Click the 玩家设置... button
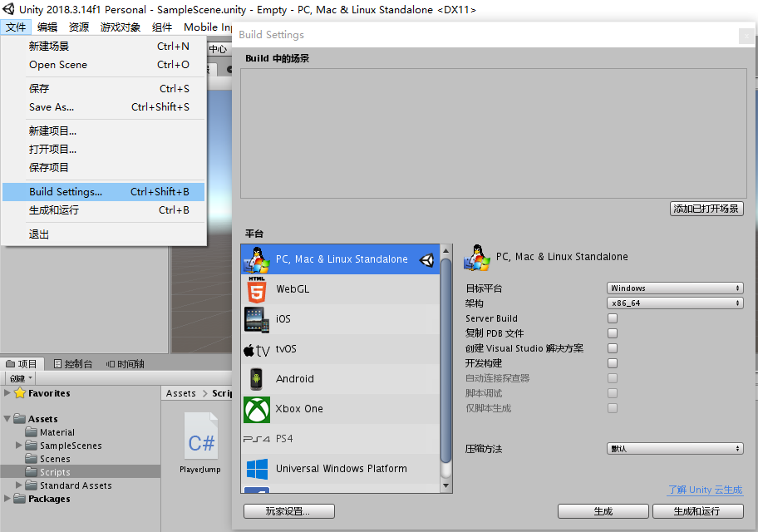The width and height of the screenshot is (758, 532). [x=288, y=511]
